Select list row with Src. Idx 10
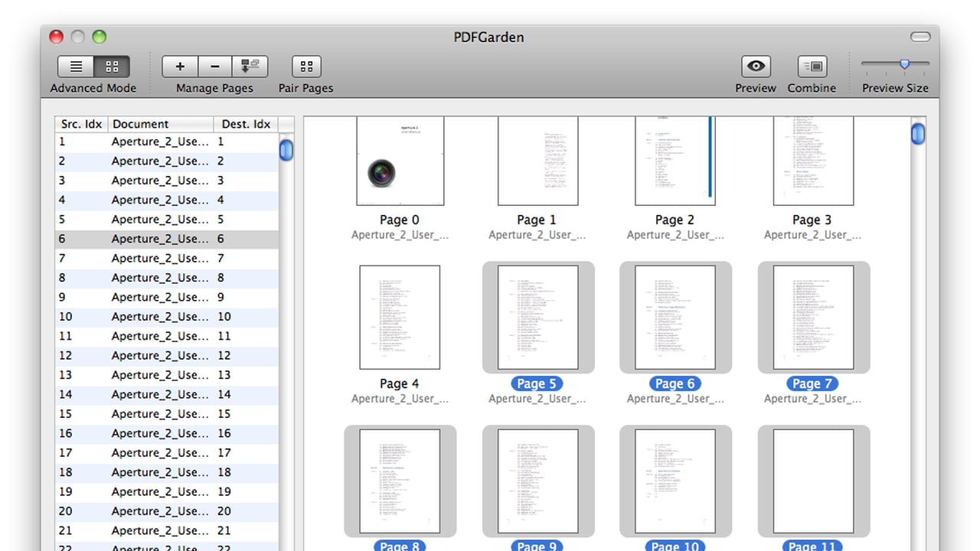 tap(167, 317)
